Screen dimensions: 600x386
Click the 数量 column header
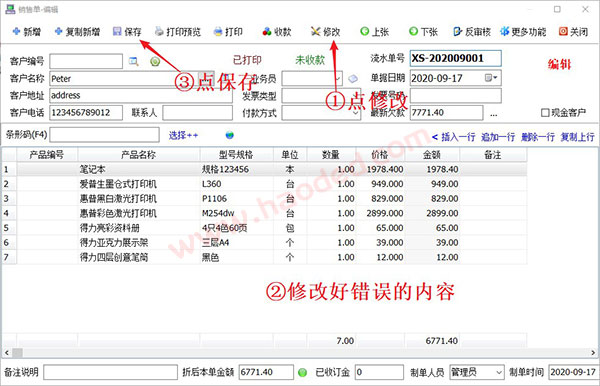(x=331, y=155)
